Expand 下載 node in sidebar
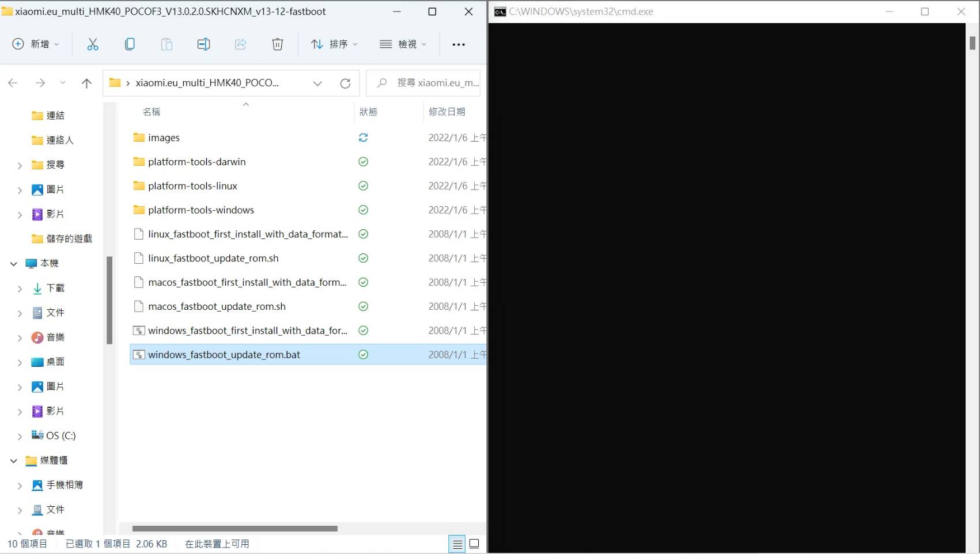Screen dimensions: 980x554 pos(20,289)
